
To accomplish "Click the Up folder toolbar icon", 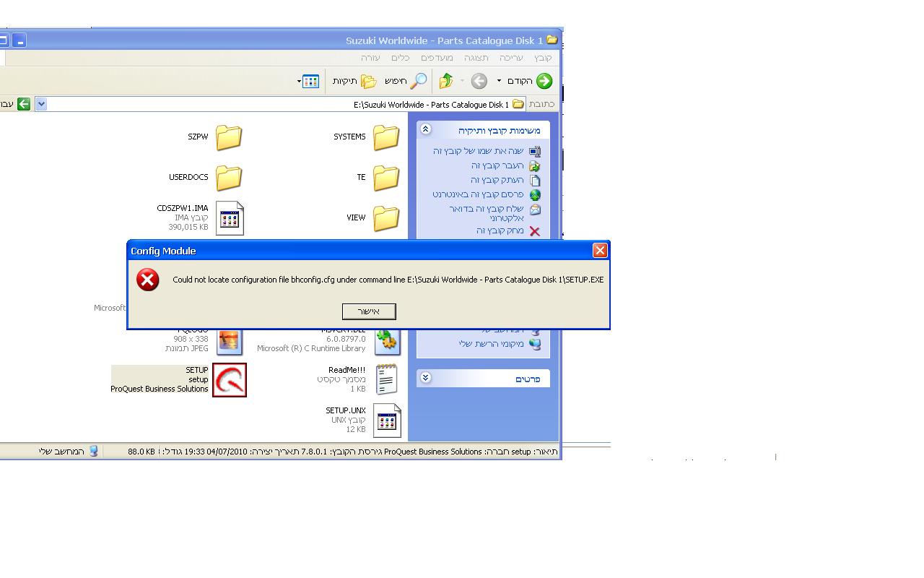I will pyautogui.click(x=445, y=81).
